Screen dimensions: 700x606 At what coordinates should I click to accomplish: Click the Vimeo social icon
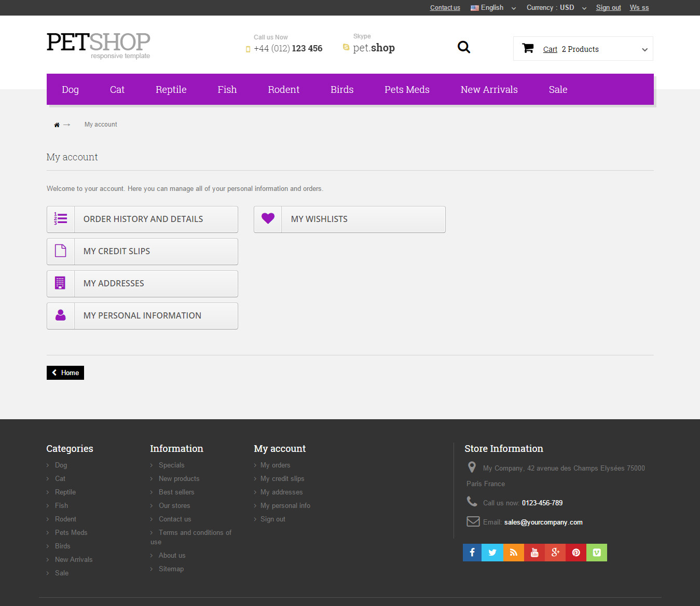(x=597, y=553)
